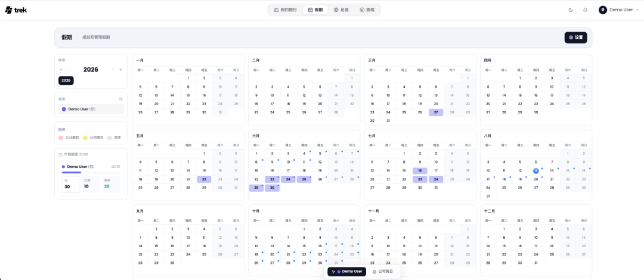Click the Demo User avatar circle
644x280 pixels.
click(x=603, y=10)
